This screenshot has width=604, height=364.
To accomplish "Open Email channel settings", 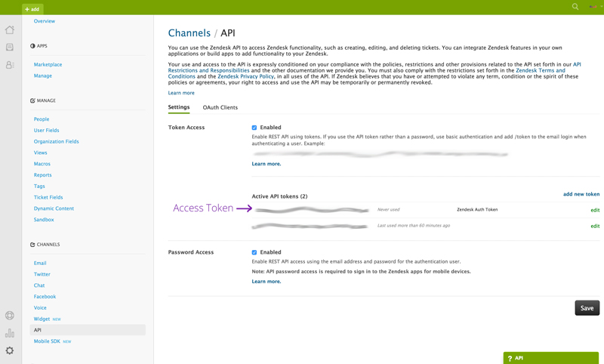I will (x=40, y=264).
